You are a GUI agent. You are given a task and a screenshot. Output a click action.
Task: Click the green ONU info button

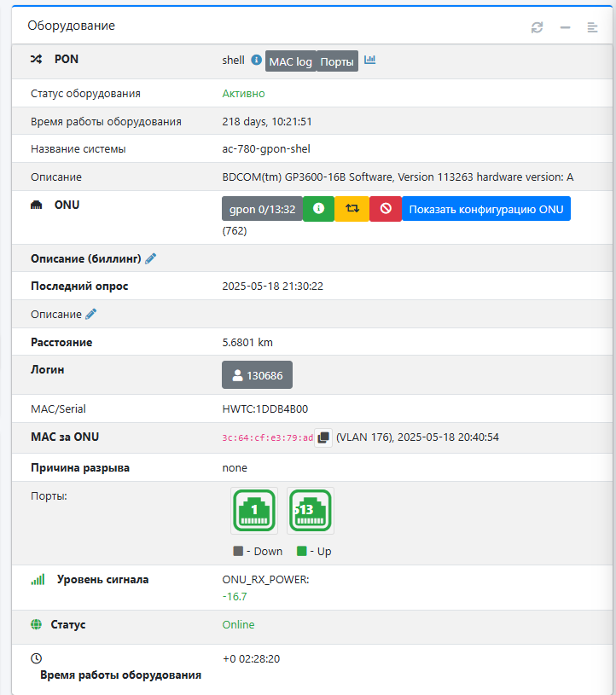pos(318,209)
